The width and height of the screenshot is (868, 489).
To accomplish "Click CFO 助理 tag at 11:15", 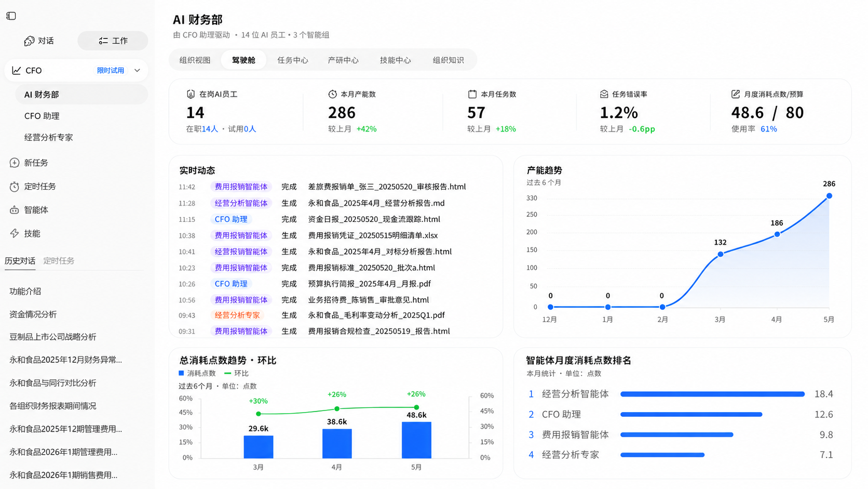I will (231, 219).
